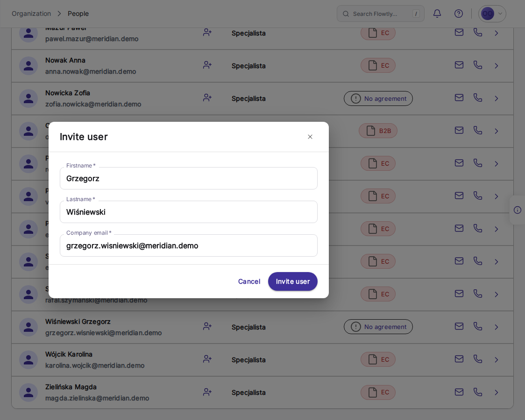Open the info side panel icon

(x=518, y=210)
